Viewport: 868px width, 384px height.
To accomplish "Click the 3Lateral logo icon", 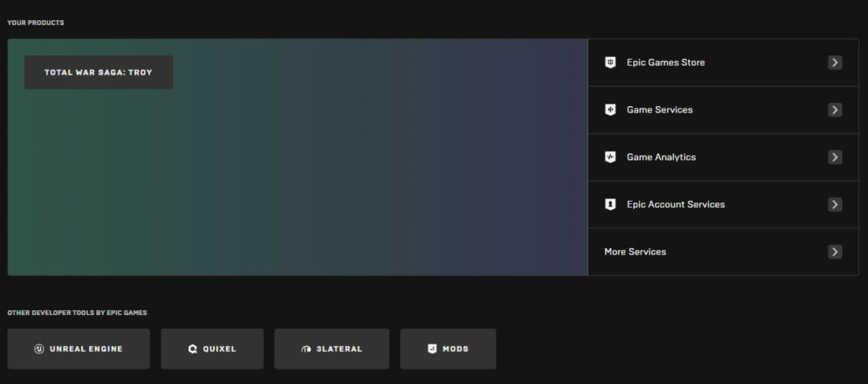I will [x=306, y=349].
